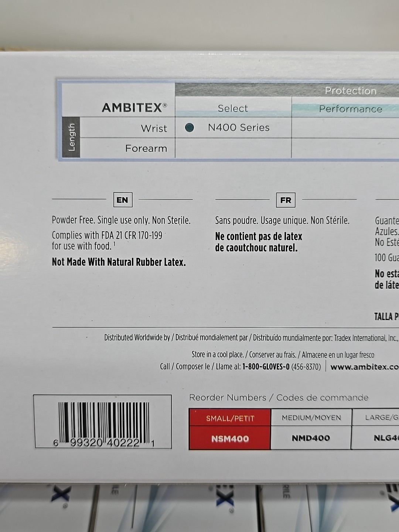Click the NSM400 reorder code
This screenshot has width=399, height=532.
pos(230,439)
